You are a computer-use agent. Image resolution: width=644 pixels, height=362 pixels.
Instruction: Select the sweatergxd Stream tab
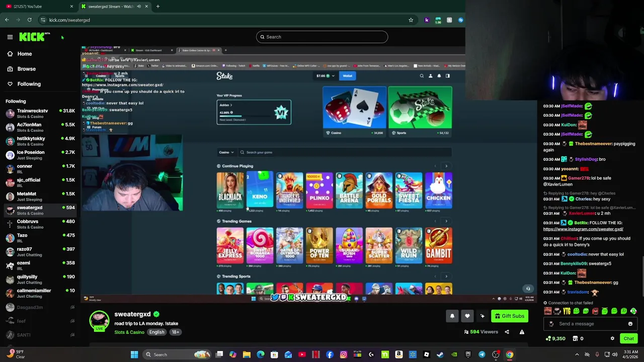coord(114,7)
